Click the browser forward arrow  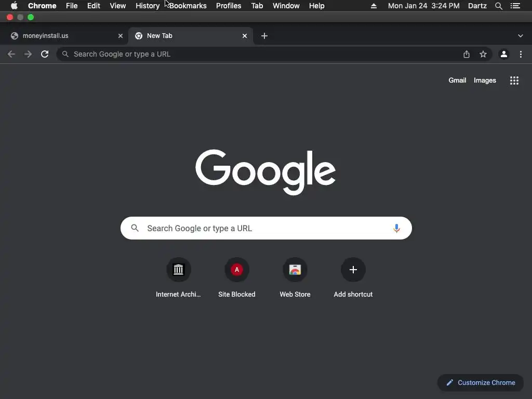point(28,54)
